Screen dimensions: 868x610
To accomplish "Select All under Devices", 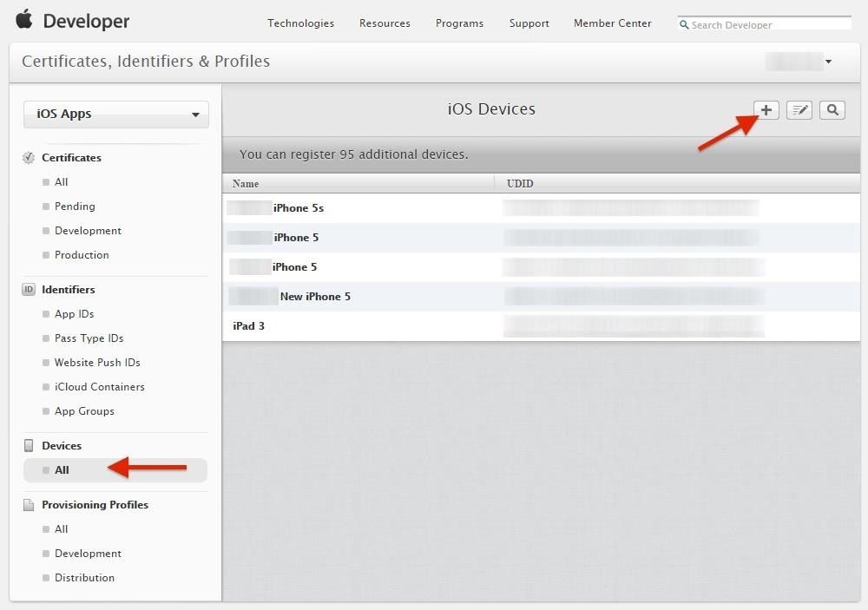I will pyautogui.click(x=61, y=469).
